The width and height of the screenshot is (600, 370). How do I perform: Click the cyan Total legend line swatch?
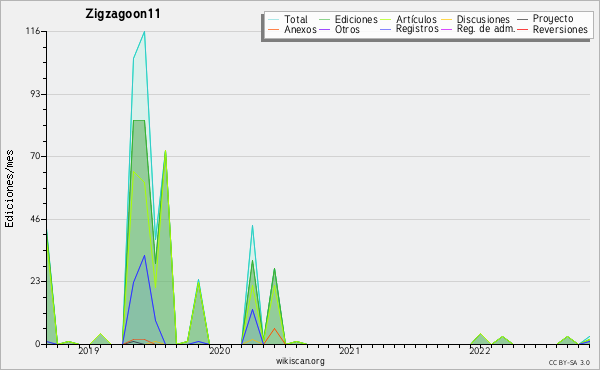click(x=274, y=20)
